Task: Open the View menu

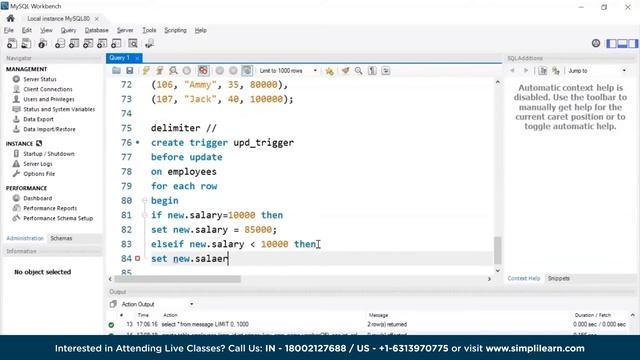Action: coord(46,30)
